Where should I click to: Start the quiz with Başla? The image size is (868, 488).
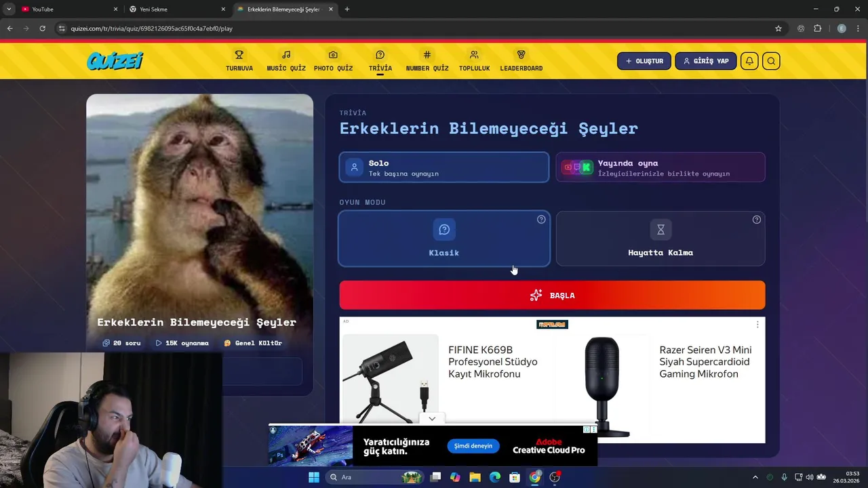coord(552,296)
